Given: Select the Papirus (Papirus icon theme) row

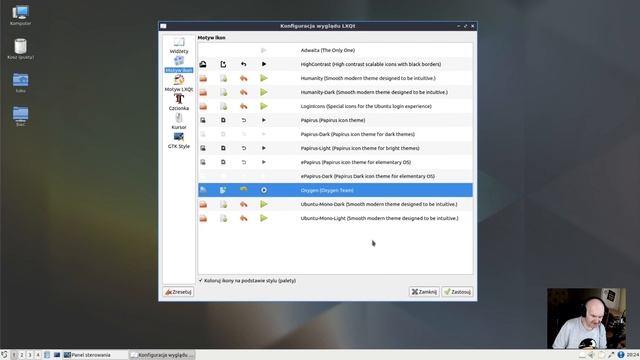Looking at the screenshot, I should 335,120.
